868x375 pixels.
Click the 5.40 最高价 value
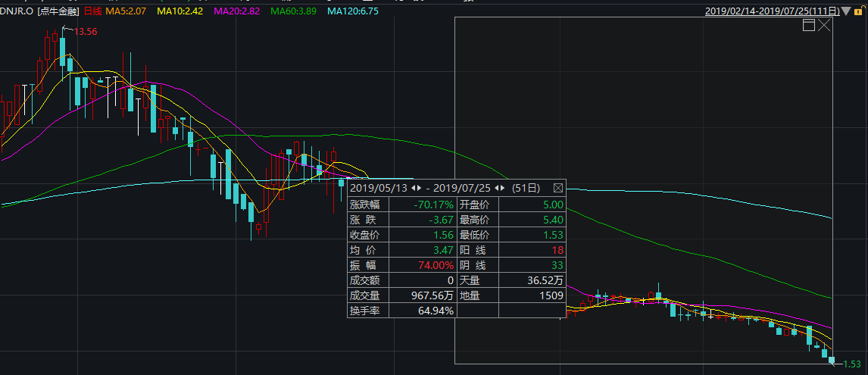tap(553, 220)
